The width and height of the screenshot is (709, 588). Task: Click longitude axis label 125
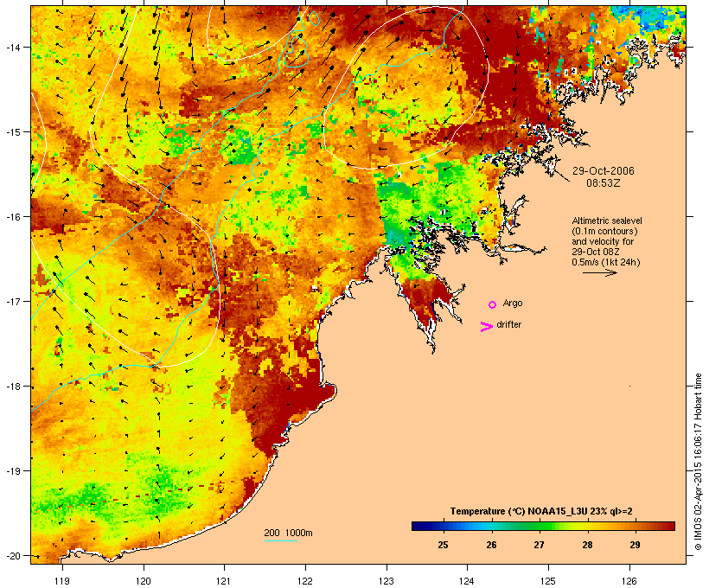(548, 581)
